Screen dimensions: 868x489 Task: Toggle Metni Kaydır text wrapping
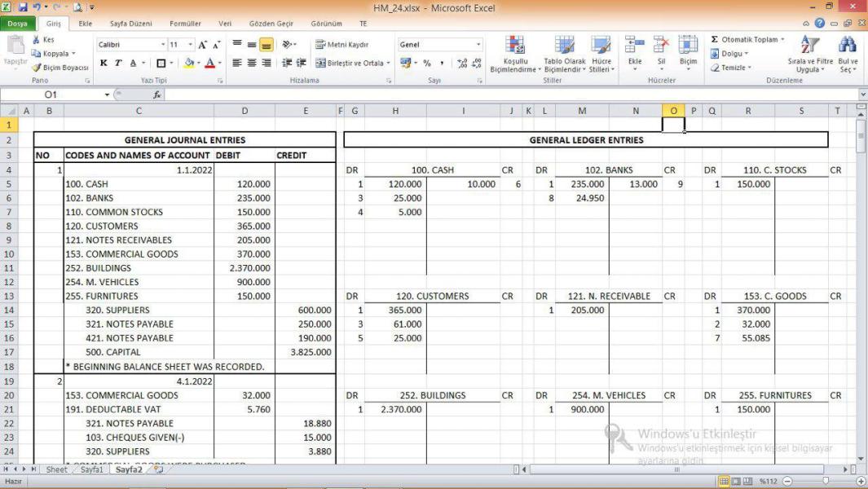342,45
